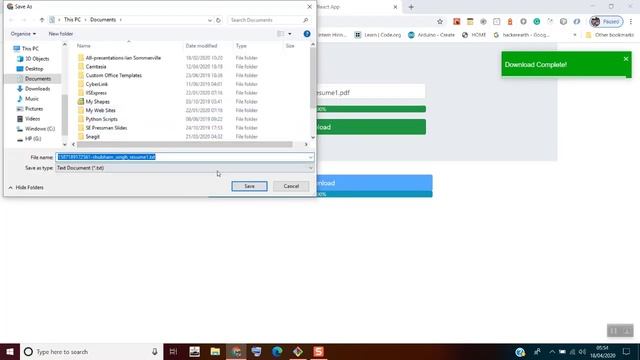This screenshot has width=640, height=360.
Task: Open the Organize dropdown menu
Action: [x=23, y=34]
